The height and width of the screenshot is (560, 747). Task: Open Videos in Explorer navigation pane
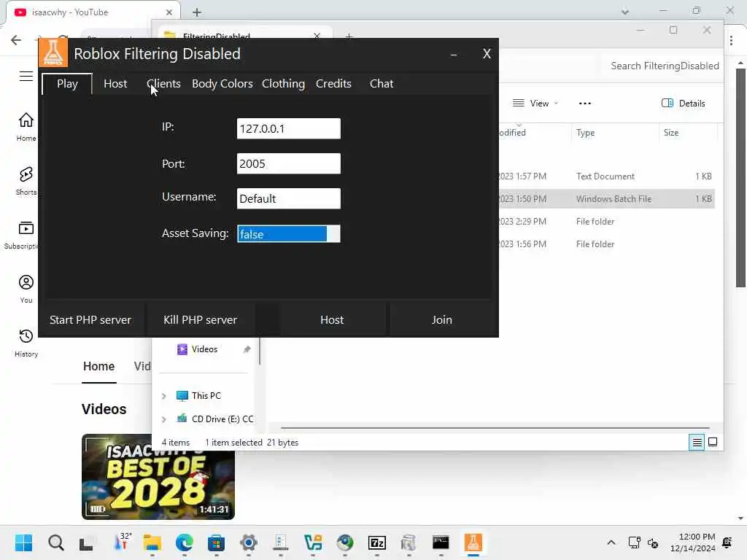204,349
